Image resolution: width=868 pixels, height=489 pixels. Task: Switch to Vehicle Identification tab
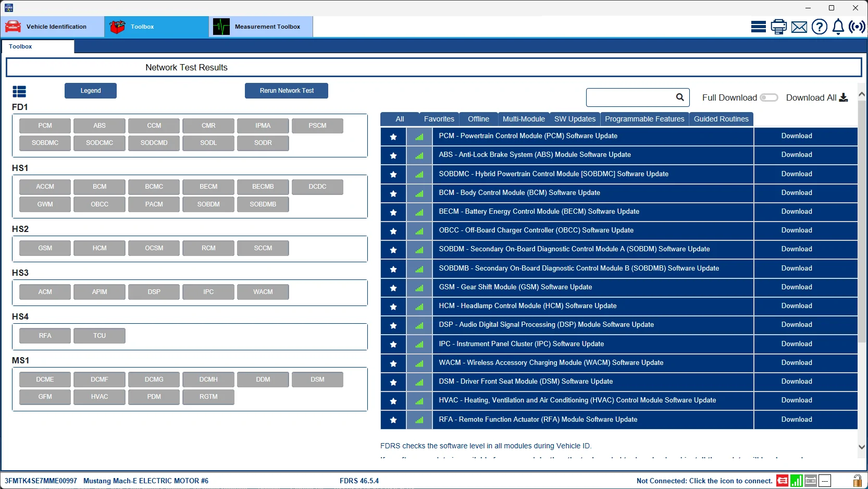click(x=52, y=27)
